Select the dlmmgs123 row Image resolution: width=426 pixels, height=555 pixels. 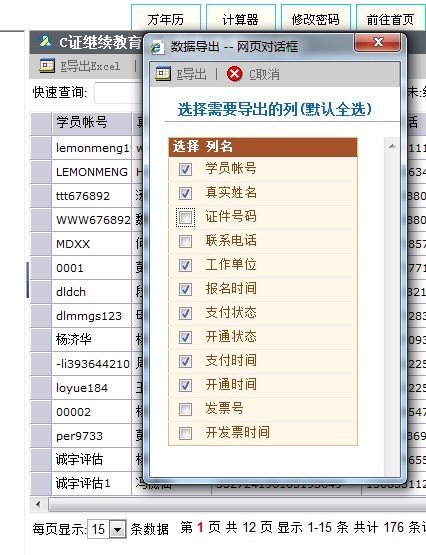[x=91, y=316]
